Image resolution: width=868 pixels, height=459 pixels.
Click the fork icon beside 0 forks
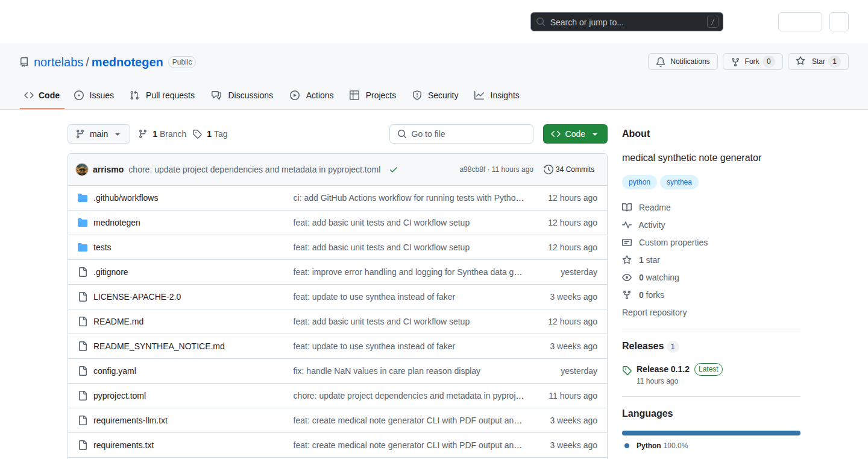627,295
